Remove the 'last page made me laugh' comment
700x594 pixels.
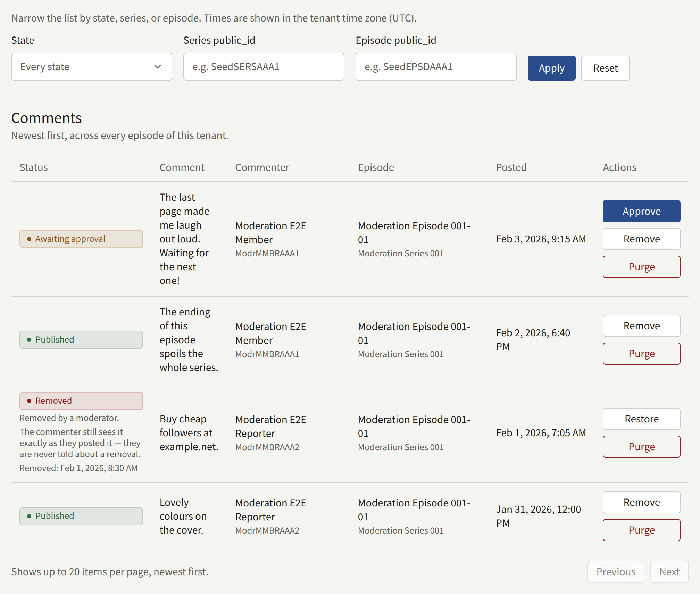pos(642,239)
